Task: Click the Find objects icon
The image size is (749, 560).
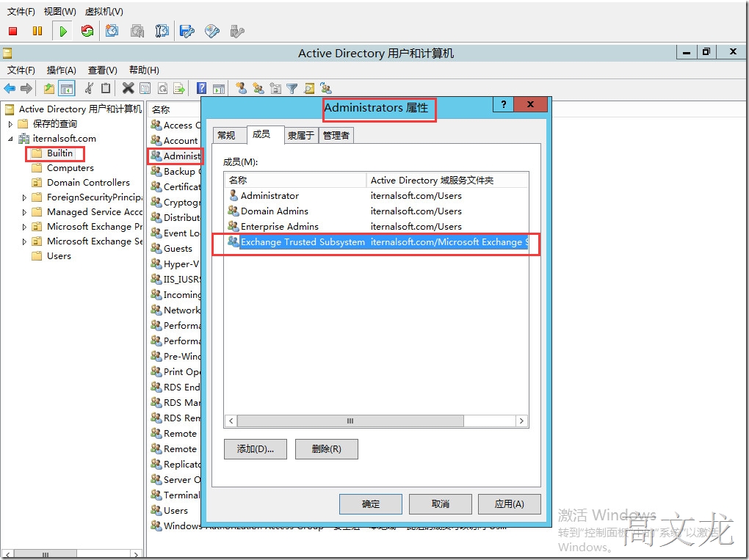Action: click(x=309, y=88)
